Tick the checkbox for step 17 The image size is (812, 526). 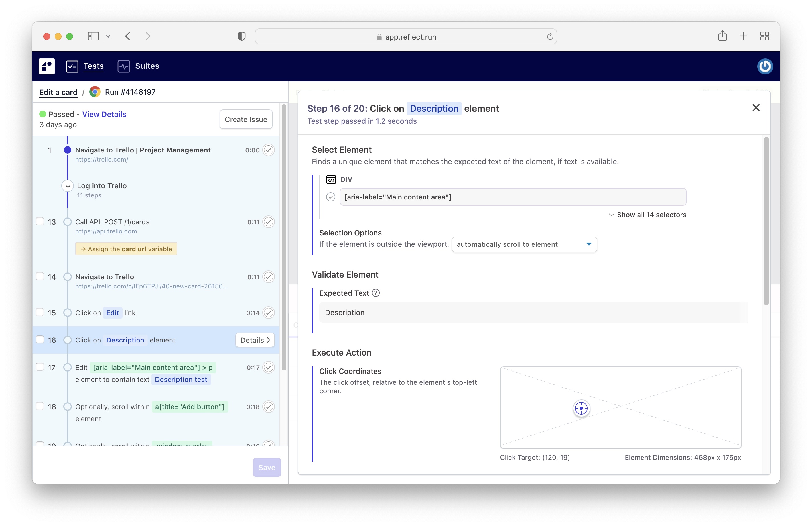pyautogui.click(x=40, y=367)
